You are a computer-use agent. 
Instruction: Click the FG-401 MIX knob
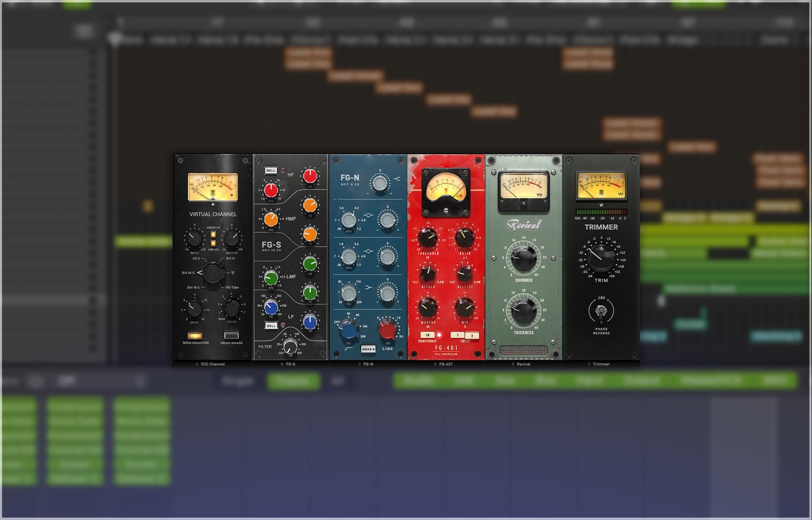465,308
